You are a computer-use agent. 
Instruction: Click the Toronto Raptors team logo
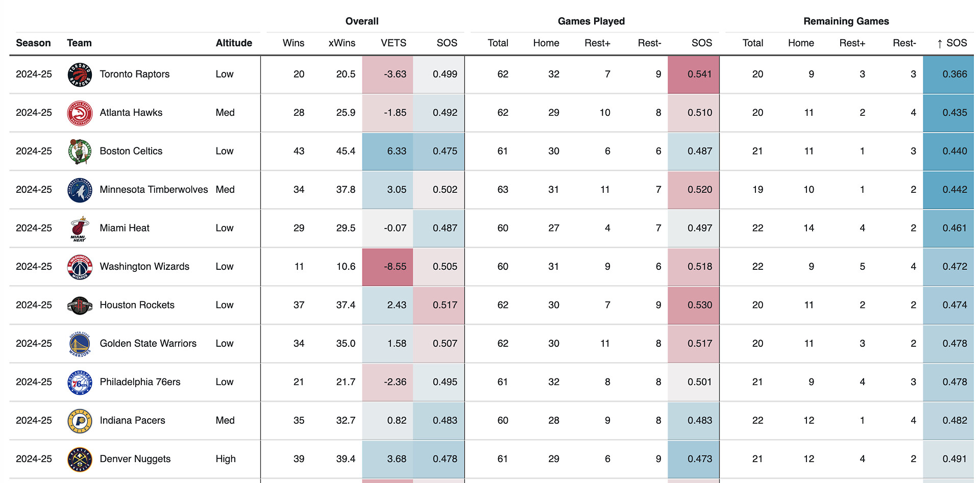(80, 74)
